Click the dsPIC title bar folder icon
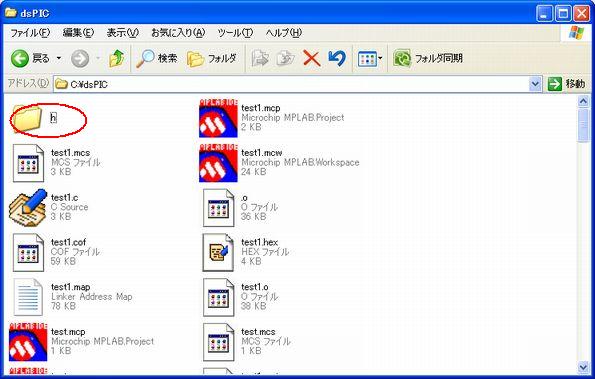 11,13
